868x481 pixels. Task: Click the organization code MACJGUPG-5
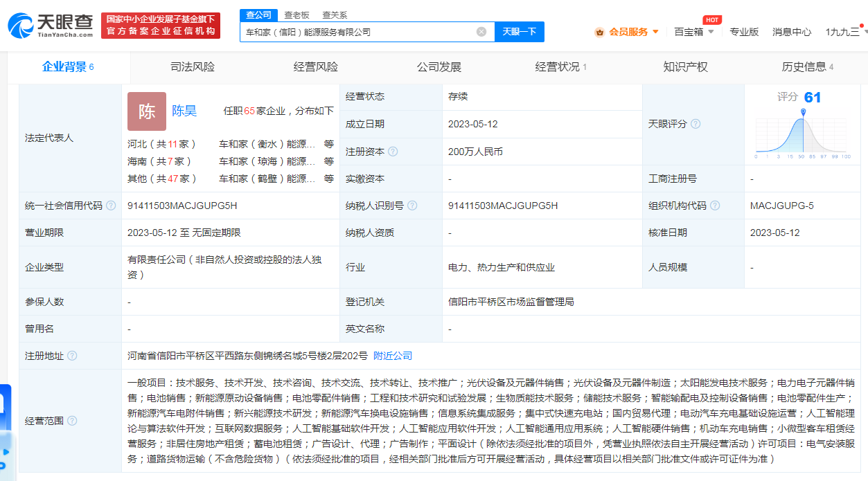coord(782,206)
